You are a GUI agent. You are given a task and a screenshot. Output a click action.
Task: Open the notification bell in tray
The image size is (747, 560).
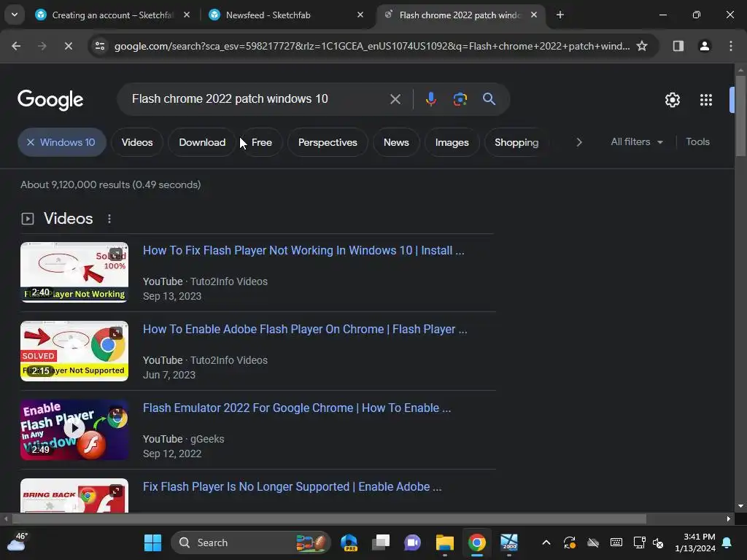click(727, 542)
